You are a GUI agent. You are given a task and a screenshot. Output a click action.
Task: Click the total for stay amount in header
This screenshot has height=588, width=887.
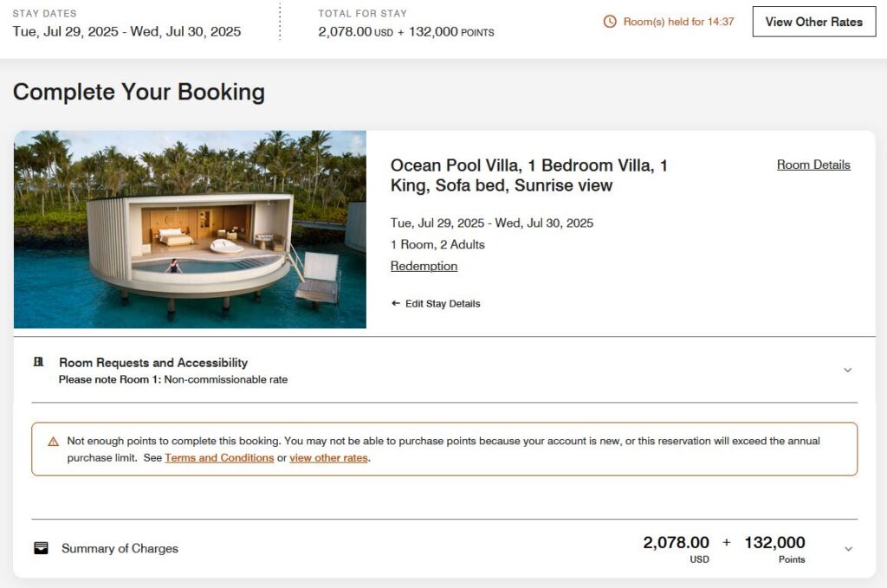pos(405,32)
